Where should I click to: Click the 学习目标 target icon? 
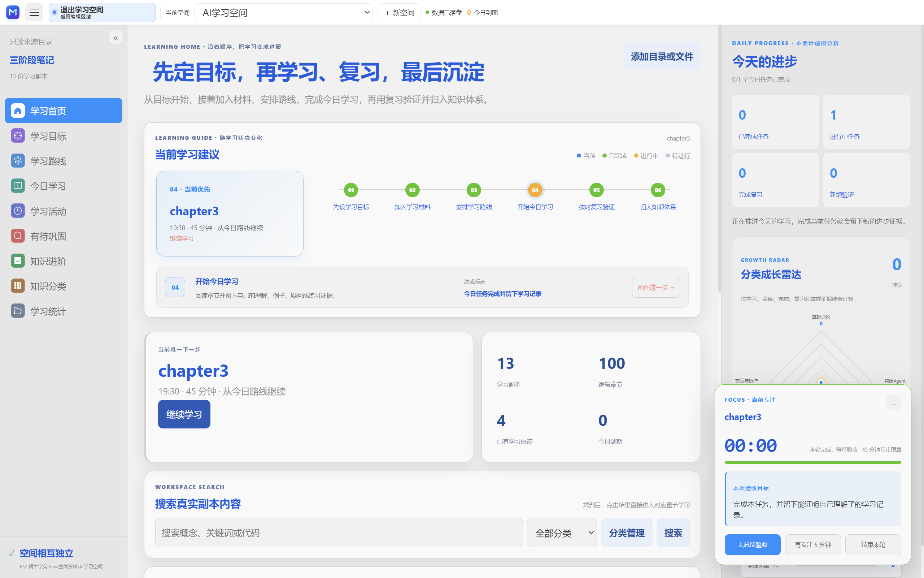tap(18, 136)
